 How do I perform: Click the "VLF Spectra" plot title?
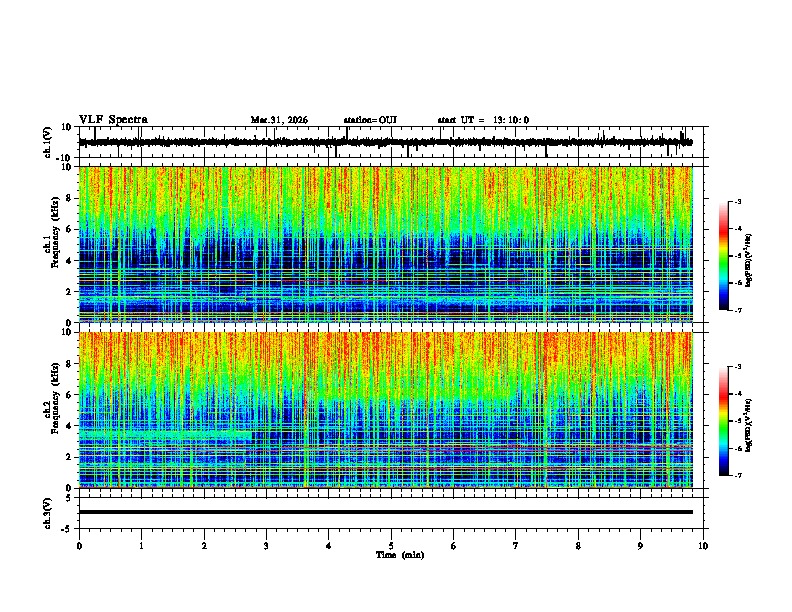click(113, 120)
